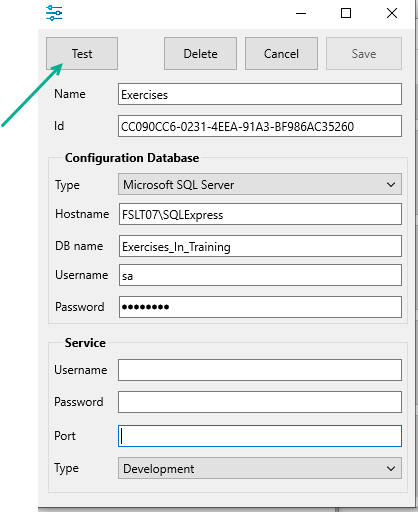Select the Id GUID text field
This screenshot has height=512, width=418.
tap(260, 126)
